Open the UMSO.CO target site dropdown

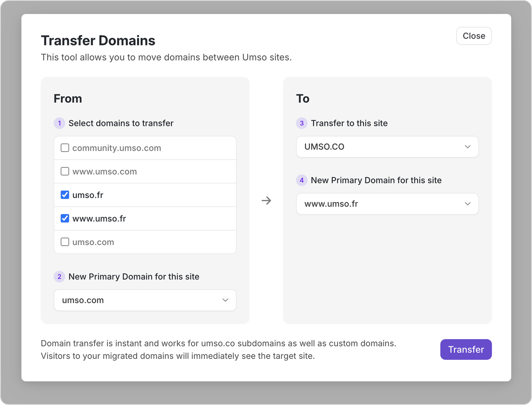pyautogui.click(x=387, y=147)
